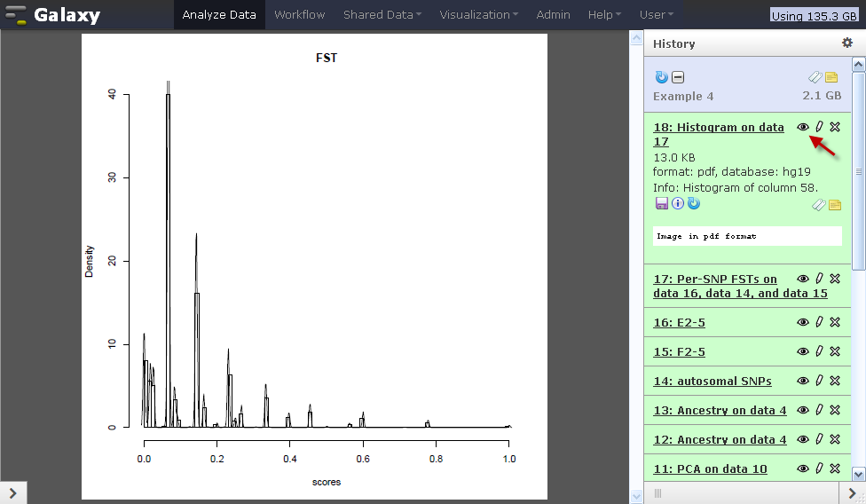Edit attributes of dataset 18 Histogram
The width and height of the screenshot is (866, 504).
point(819,126)
